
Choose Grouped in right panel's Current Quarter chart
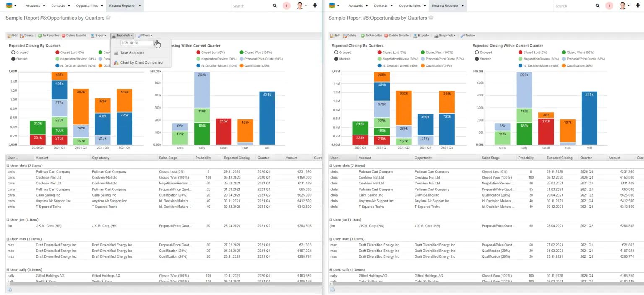(477, 52)
